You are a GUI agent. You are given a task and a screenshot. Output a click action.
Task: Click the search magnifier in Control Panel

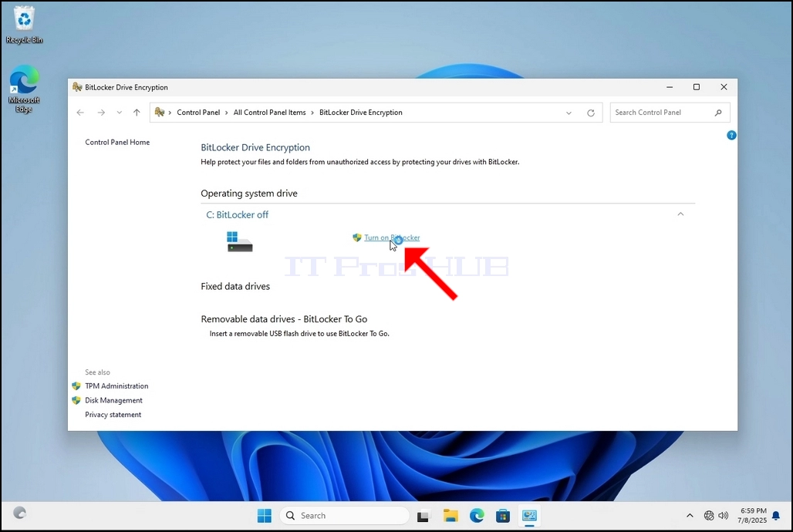718,113
